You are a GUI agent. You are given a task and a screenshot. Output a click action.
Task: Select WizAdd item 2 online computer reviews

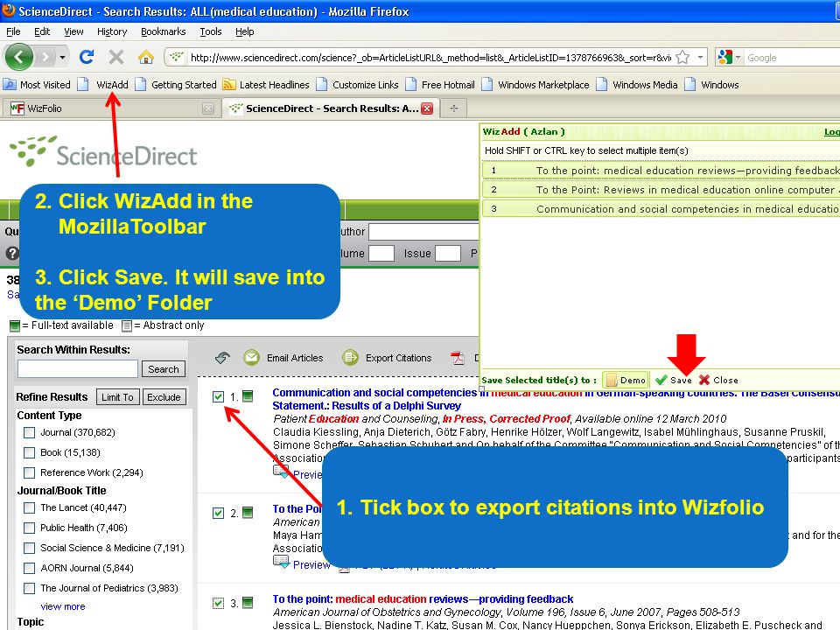click(x=661, y=190)
